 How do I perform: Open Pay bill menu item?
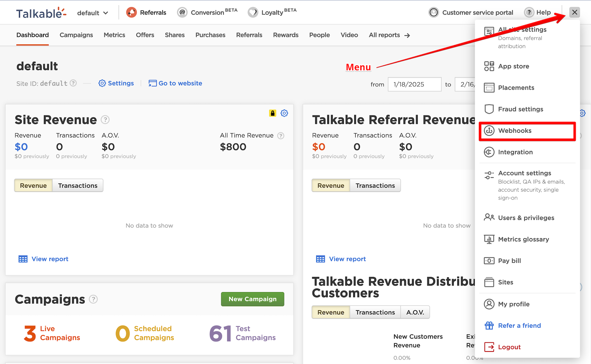click(x=527, y=261)
